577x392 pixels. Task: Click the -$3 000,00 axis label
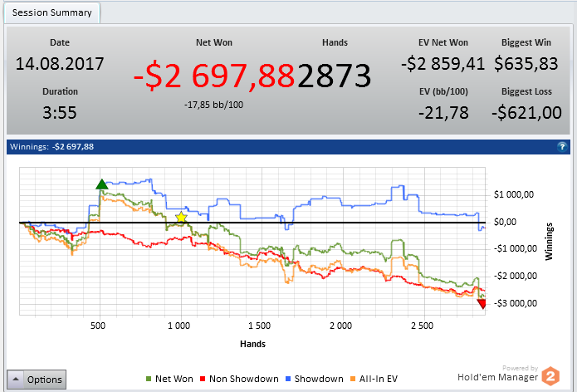point(516,303)
